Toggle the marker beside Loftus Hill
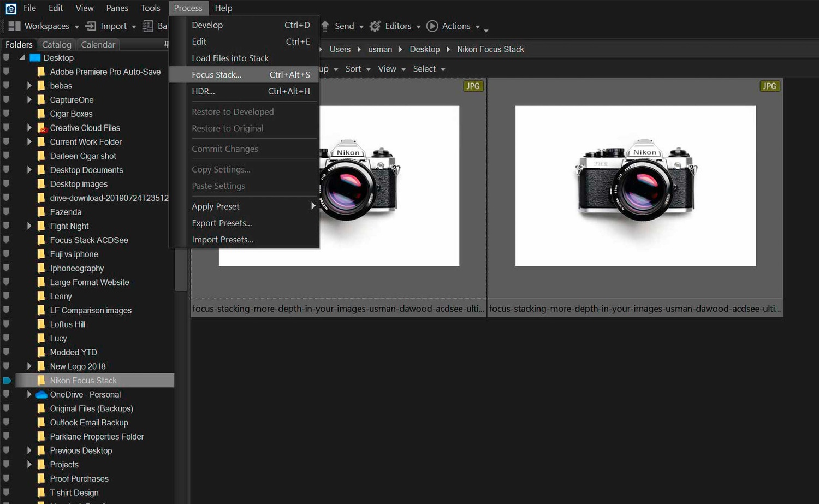 [x=7, y=324]
